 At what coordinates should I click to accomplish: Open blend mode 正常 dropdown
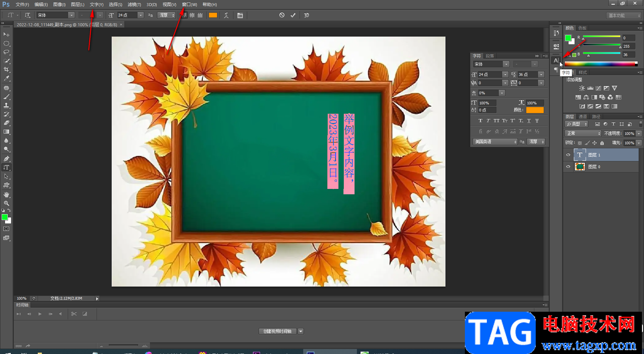point(583,134)
